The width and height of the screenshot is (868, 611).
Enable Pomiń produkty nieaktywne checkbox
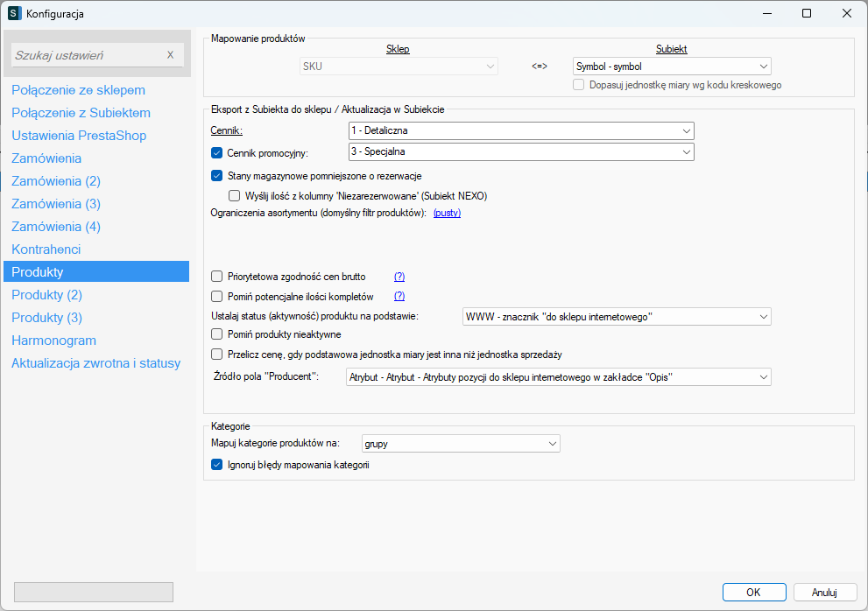(218, 334)
